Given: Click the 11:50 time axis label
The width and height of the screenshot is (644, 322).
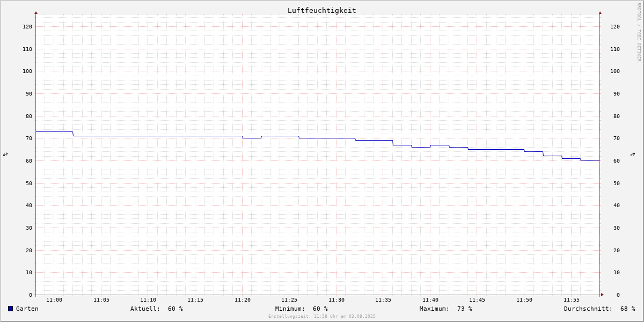Looking at the screenshot, I should [x=524, y=300].
